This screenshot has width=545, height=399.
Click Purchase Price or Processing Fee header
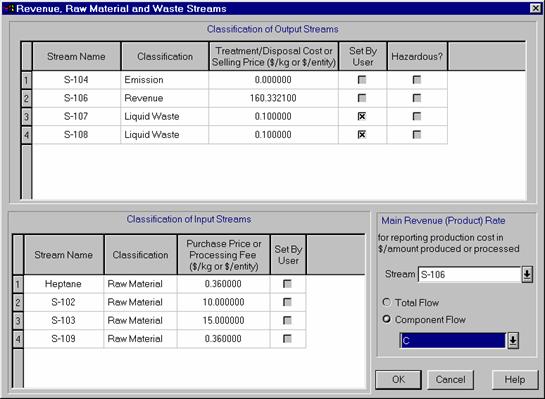[x=223, y=255]
